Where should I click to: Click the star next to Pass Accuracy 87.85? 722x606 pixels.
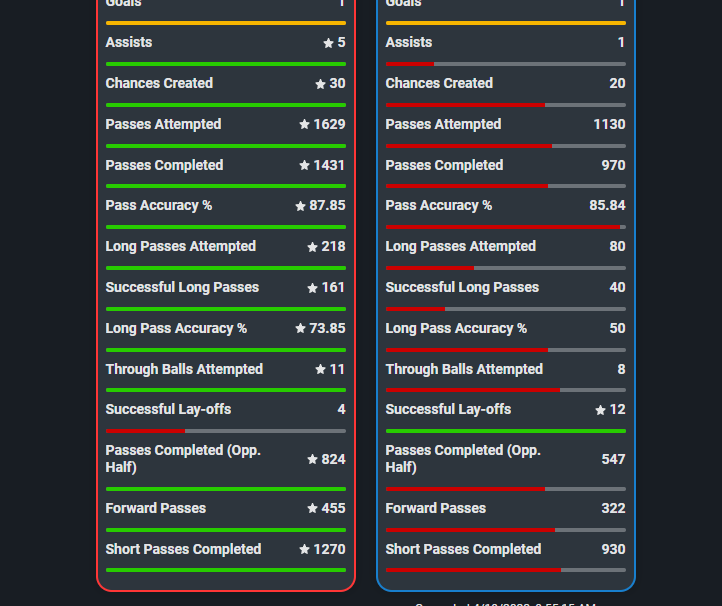[x=300, y=206]
